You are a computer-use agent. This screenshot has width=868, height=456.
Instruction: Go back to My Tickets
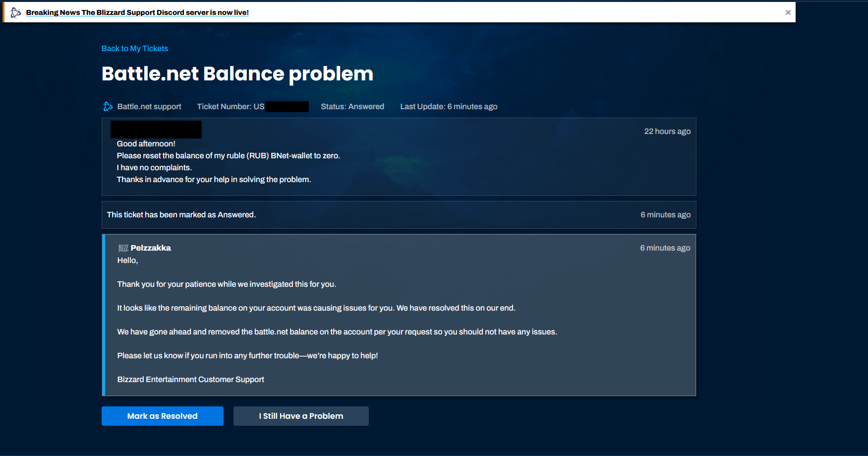point(135,49)
